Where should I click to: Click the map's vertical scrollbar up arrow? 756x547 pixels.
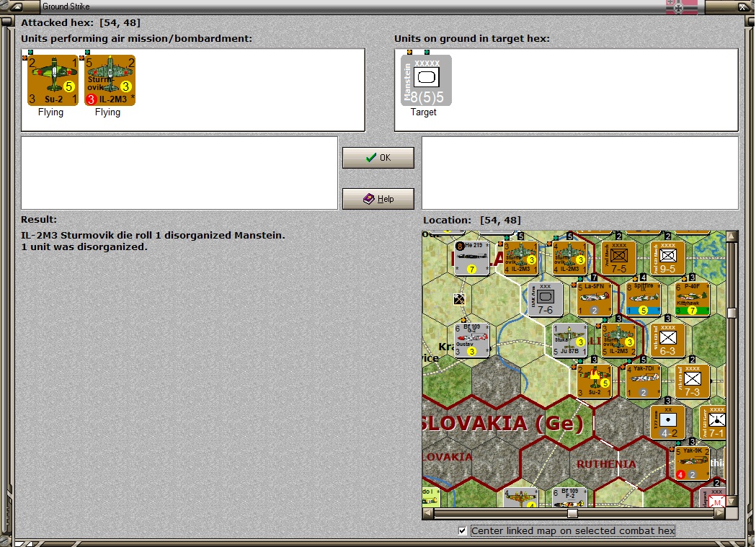[731, 236]
